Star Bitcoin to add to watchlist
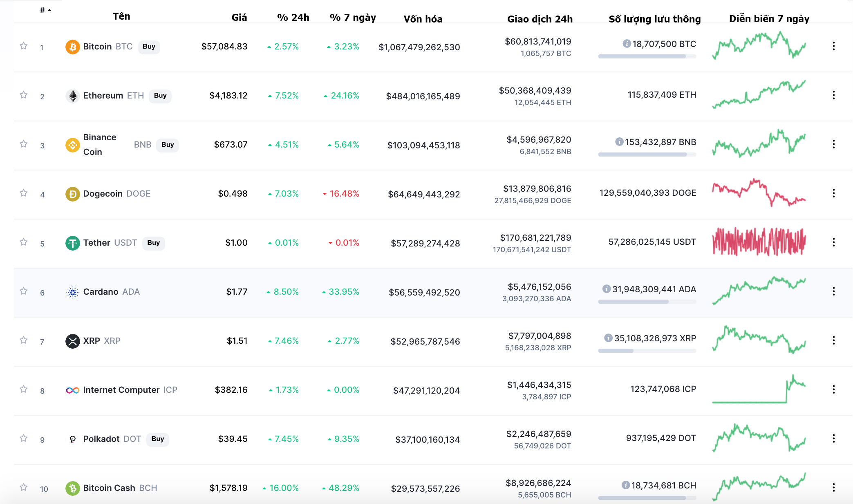The image size is (853, 504). [x=24, y=46]
